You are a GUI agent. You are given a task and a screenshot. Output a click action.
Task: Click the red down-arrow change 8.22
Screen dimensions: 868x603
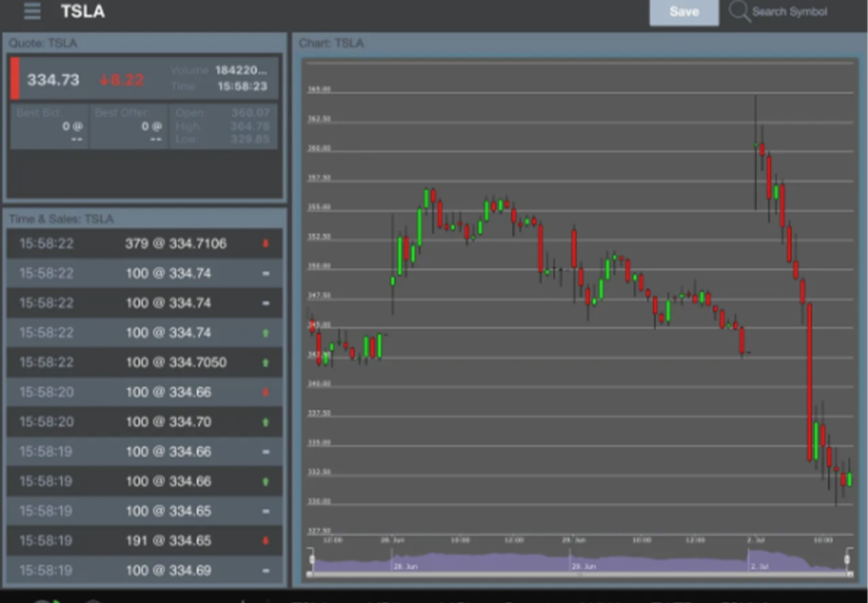tap(121, 80)
